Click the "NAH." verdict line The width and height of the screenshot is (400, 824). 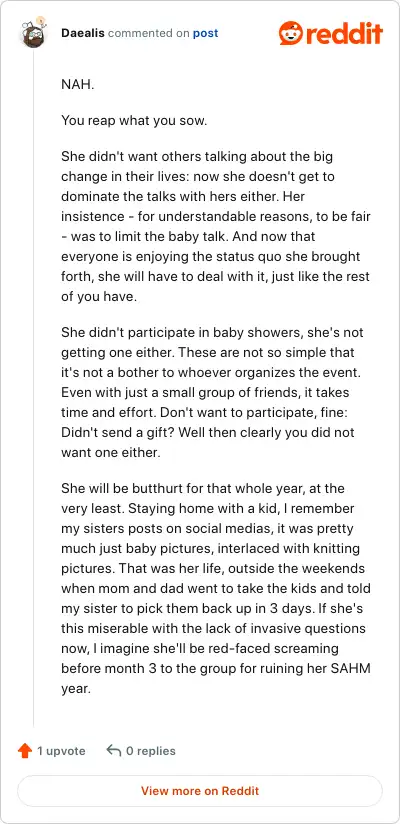coord(78,85)
